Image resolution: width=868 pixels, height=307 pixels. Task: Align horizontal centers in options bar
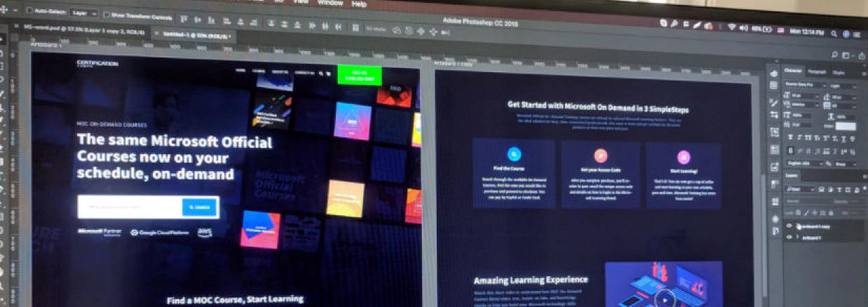pos(240,21)
